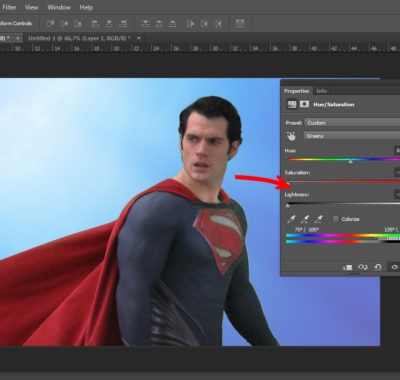Switch to the Untitled-1 document tab
This screenshot has height=380, width=400.
(x=79, y=38)
